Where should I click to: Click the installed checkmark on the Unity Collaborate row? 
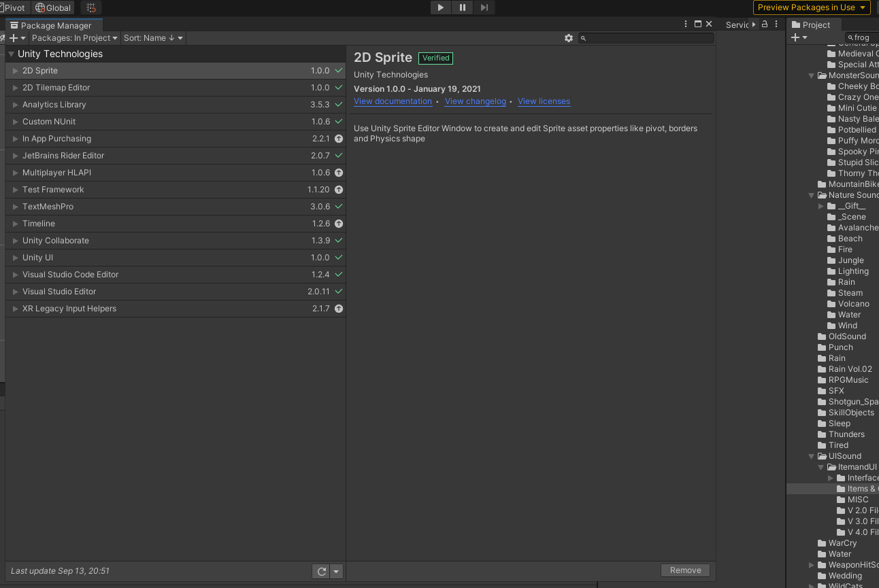tap(338, 241)
